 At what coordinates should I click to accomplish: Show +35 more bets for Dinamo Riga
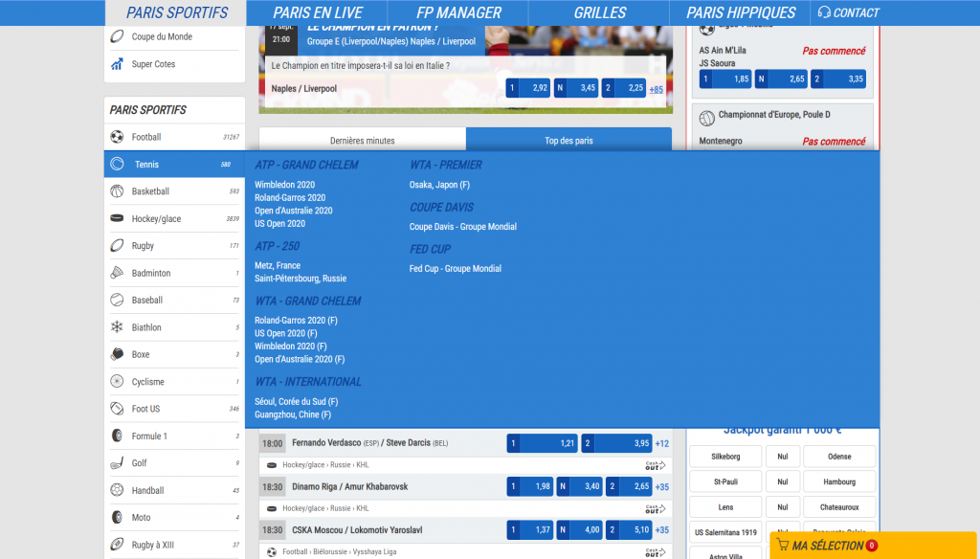coord(661,486)
